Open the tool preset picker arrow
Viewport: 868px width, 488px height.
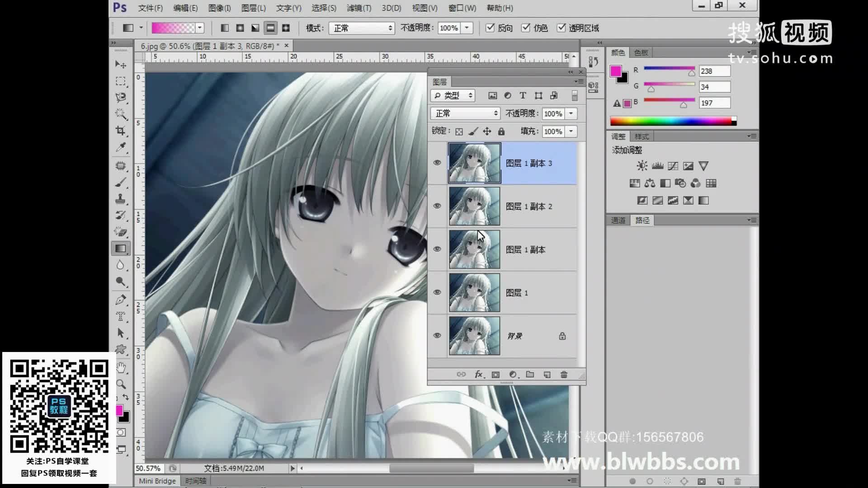coord(141,28)
